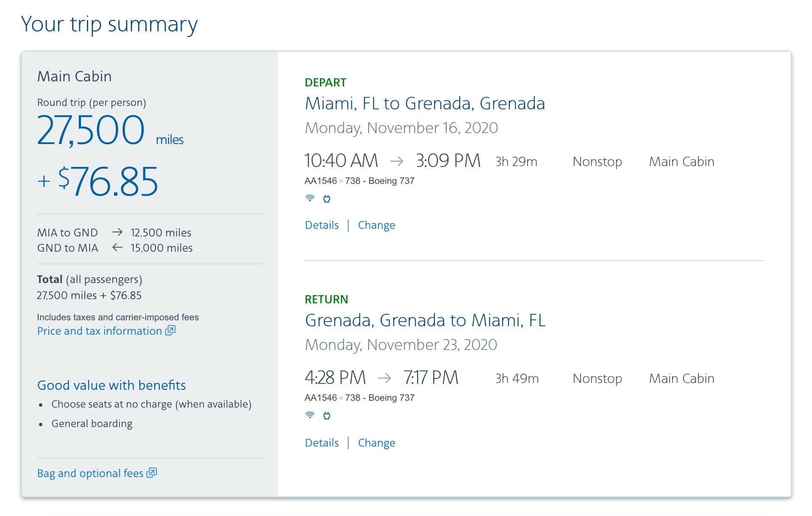Screen dimensions: 812x516
Task: Click the right arrow next to MIA to GND
Action: pos(117,232)
